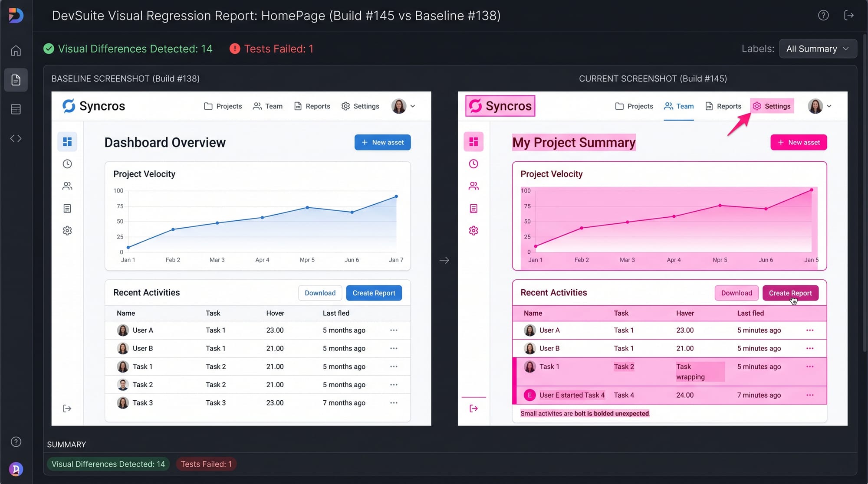Click the document icon in the current Syncros sidebar
This screenshot has width=868, height=484.
pyautogui.click(x=473, y=208)
